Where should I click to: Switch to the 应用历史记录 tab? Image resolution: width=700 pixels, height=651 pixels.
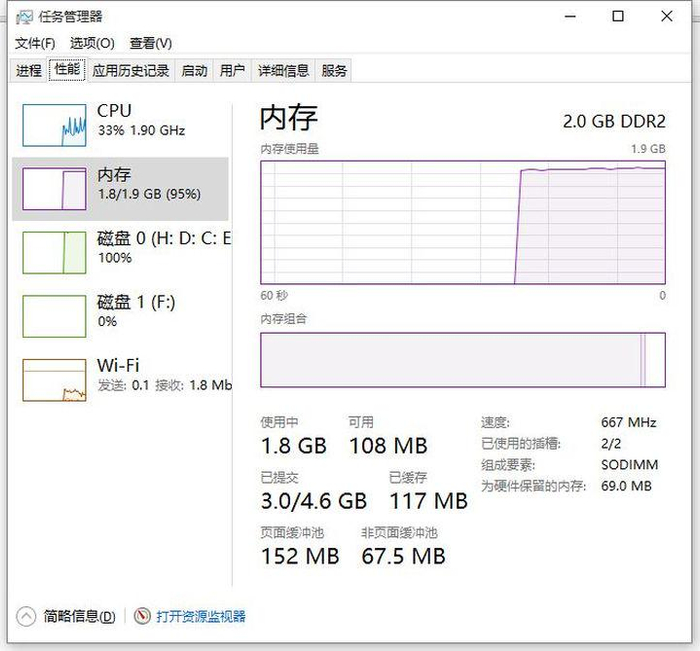tap(131, 70)
